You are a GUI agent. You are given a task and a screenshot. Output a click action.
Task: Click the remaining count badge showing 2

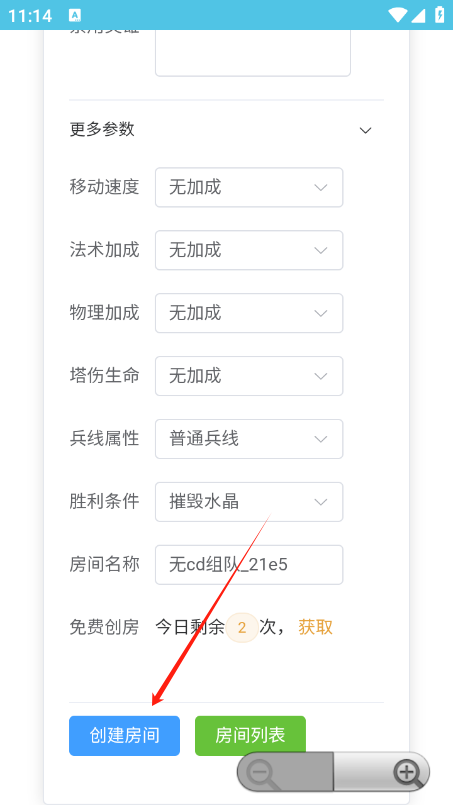(242, 627)
